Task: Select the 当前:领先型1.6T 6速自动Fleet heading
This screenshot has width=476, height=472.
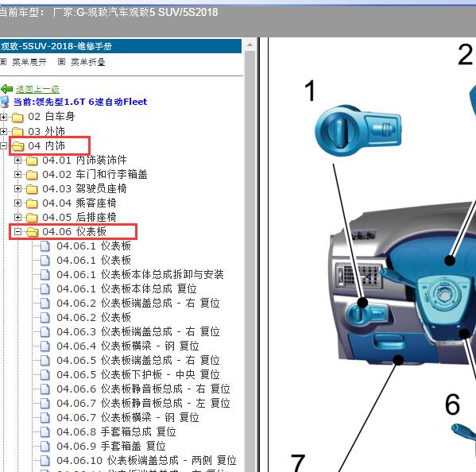Action: tap(80, 102)
